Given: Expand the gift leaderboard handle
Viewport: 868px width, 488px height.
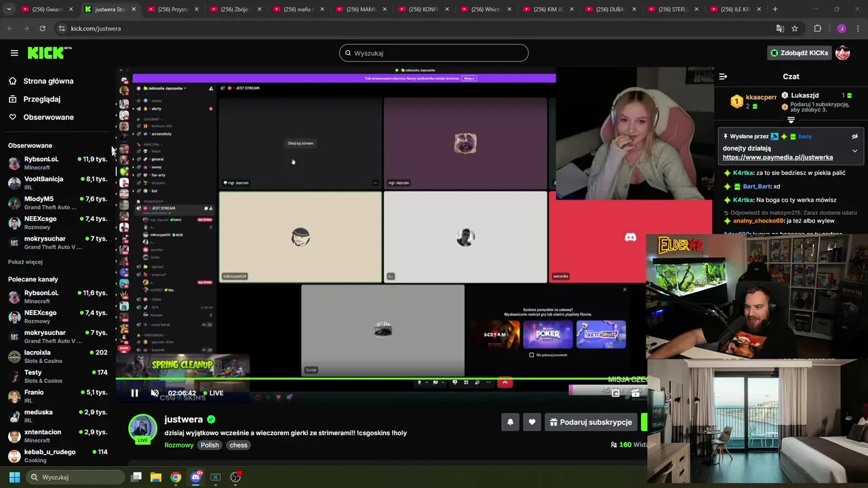Looking at the screenshot, I should (791, 120).
